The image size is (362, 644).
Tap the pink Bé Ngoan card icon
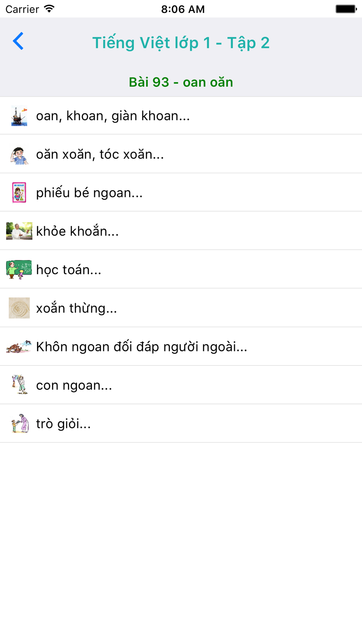click(19, 192)
